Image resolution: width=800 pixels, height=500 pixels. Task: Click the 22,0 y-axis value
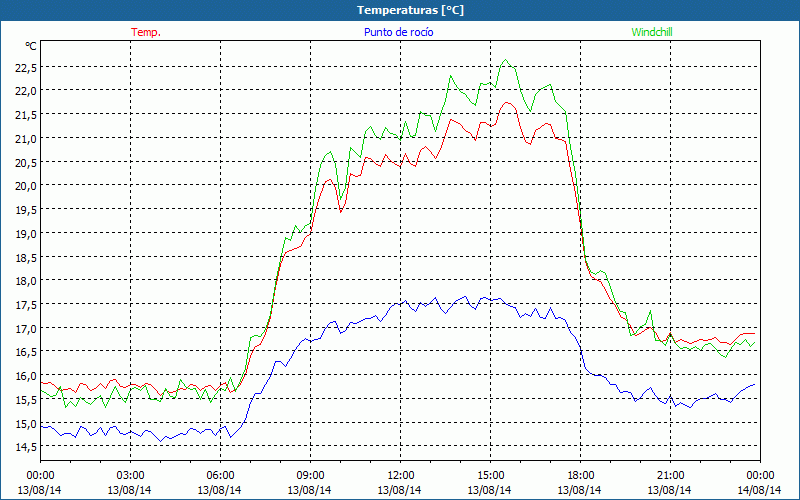click(x=27, y=91)
